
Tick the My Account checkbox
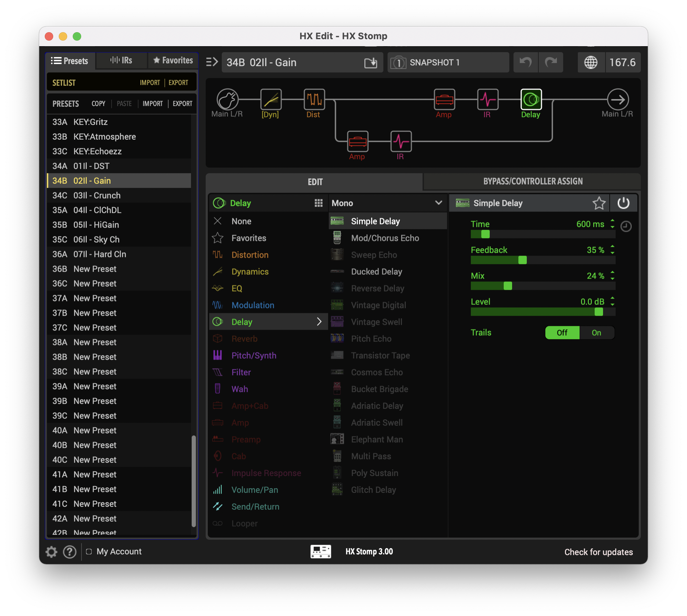(89, 552)
